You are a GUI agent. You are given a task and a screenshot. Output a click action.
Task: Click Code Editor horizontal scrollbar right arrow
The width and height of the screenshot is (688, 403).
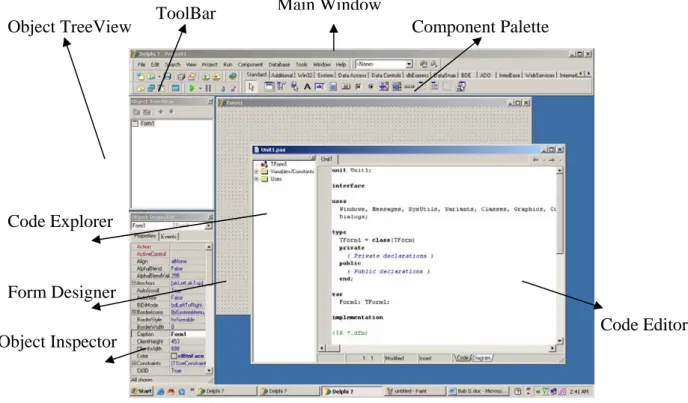coord(552,348)
